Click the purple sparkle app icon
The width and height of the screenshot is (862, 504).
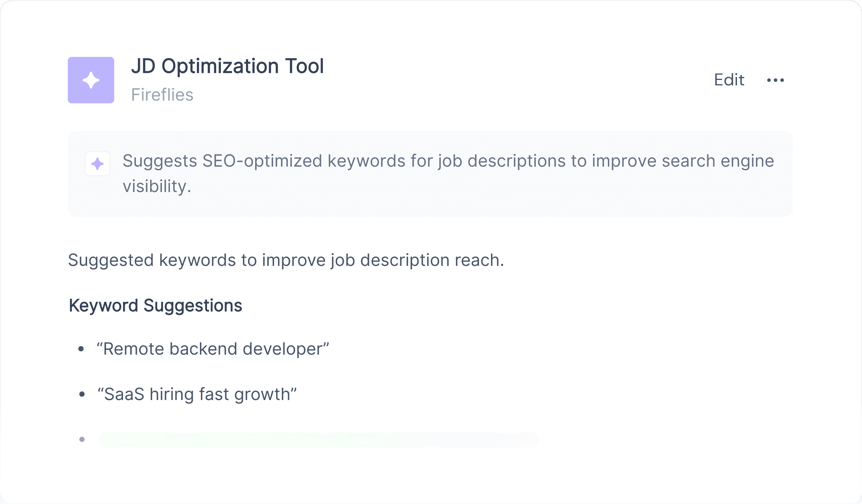[x=91, y=80]
